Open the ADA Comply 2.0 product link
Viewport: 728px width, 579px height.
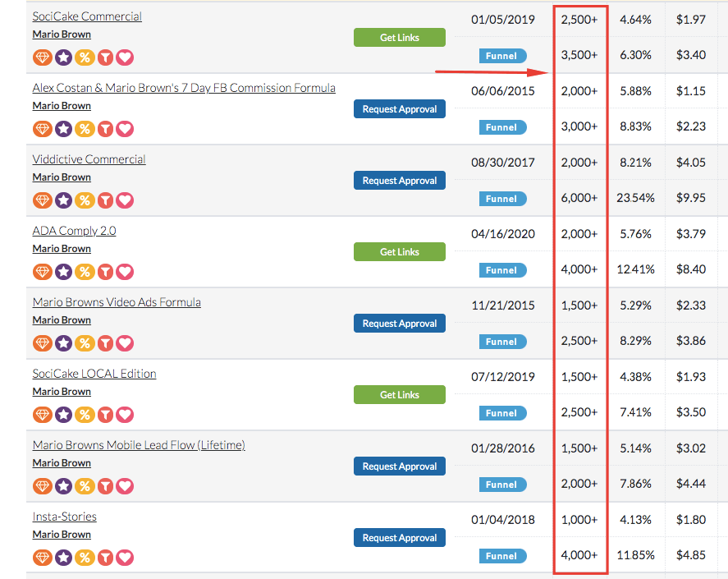point(75,231)
